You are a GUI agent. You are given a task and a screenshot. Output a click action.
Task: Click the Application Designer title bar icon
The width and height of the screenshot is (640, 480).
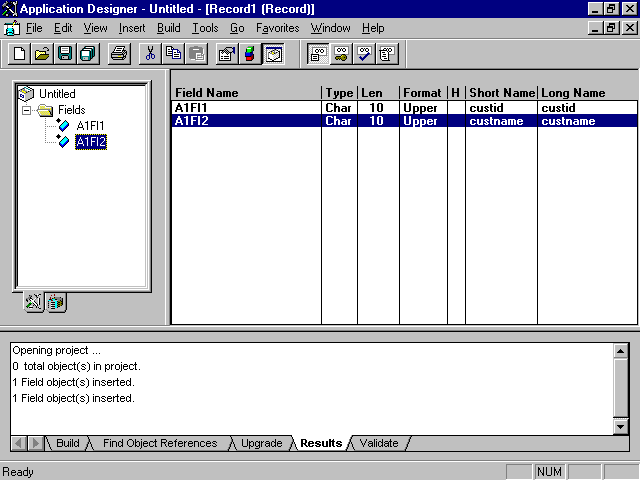[x=9, y=9]
